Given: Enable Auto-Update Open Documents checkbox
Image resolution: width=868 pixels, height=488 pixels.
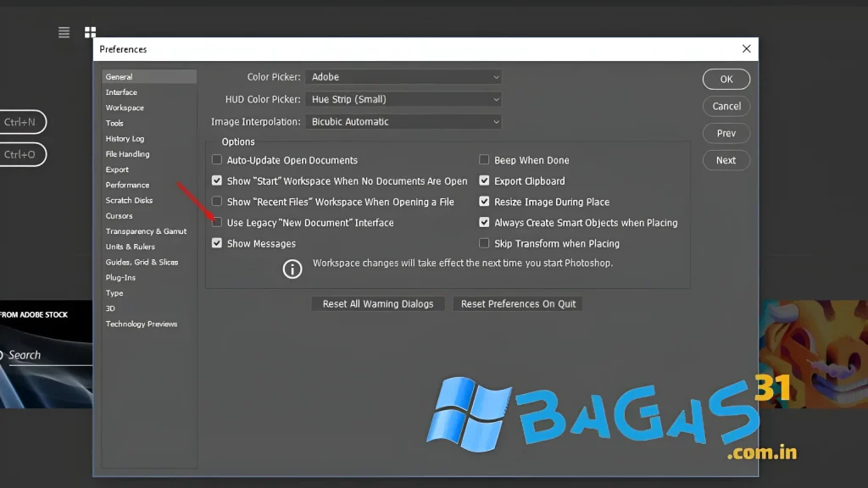Looking at the screenshot, I should [217, 160].
